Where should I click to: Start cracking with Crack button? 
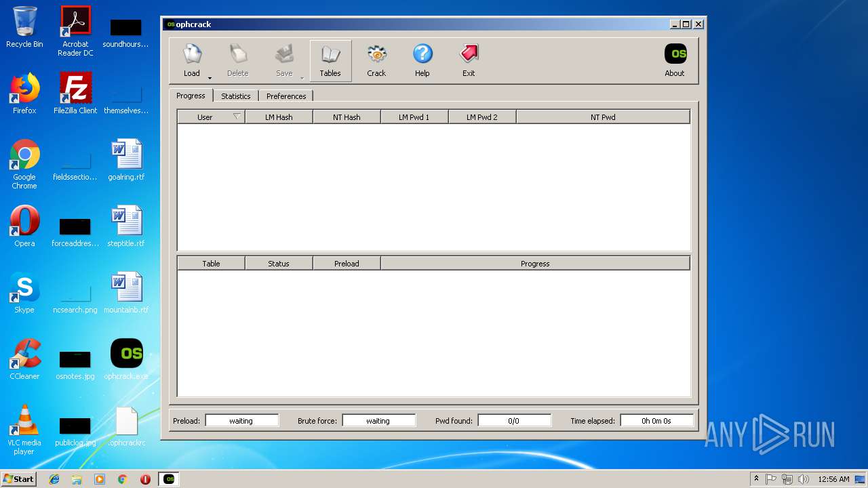(376, 60)
